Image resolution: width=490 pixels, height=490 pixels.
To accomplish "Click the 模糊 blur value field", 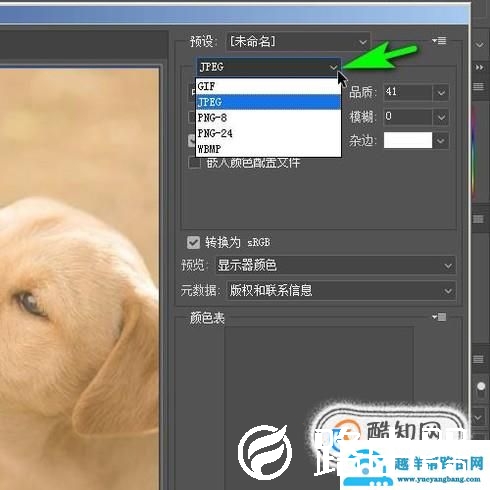I will coord(408,117).
